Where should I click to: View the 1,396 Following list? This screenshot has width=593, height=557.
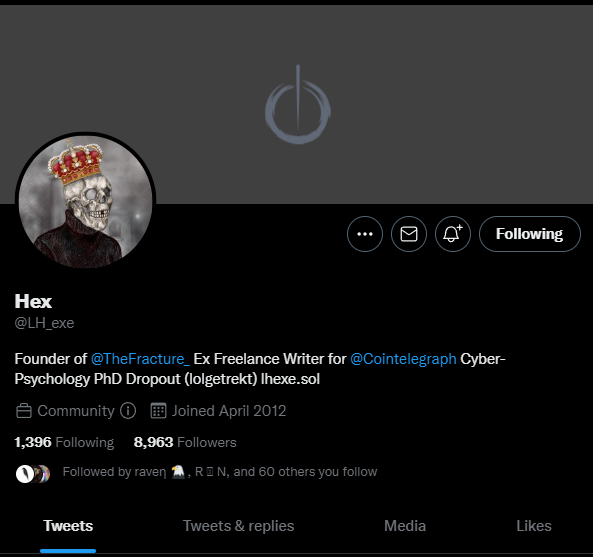64,442
